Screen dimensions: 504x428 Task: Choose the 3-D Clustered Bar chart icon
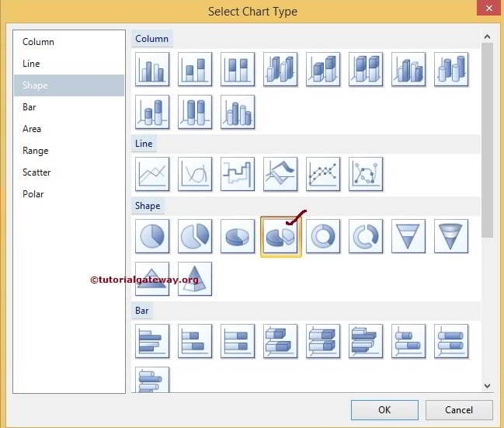pos(280,341)
